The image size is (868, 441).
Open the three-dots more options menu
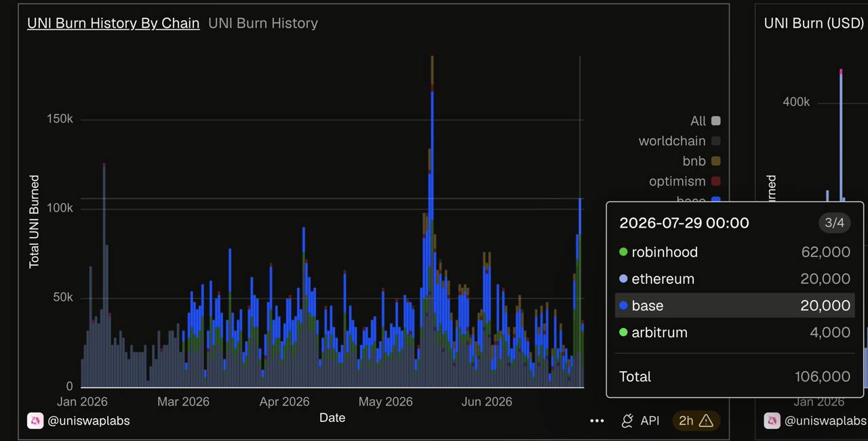pyautogui.click(x=597, y=421)
